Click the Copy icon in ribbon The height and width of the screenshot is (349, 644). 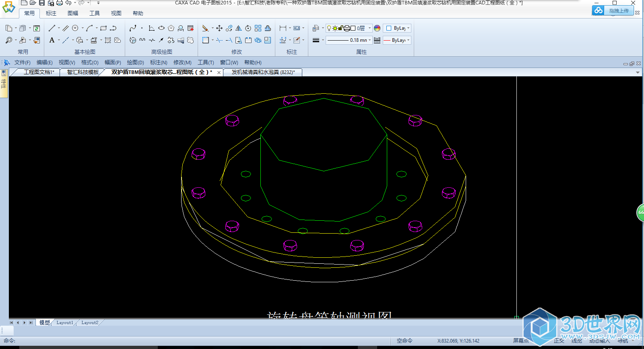(9, 28)
